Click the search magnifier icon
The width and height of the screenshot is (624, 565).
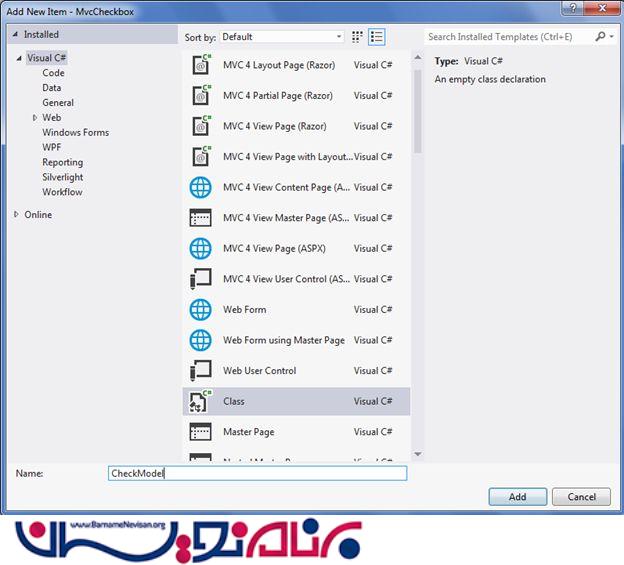600,37
